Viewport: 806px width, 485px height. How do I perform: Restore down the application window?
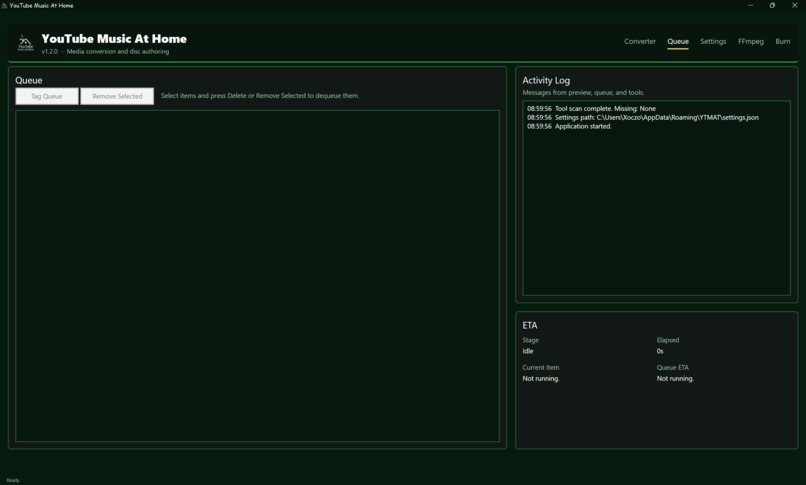[x=772, y=5]
